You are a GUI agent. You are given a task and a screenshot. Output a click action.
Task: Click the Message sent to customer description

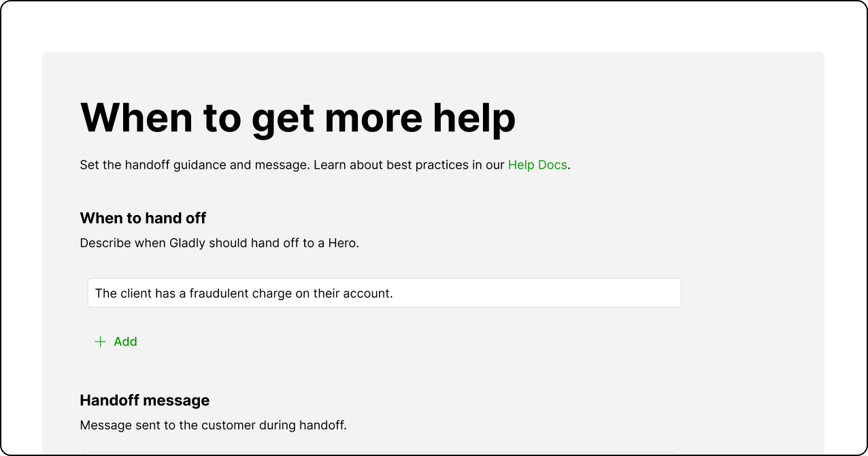[x=213, y=425]
